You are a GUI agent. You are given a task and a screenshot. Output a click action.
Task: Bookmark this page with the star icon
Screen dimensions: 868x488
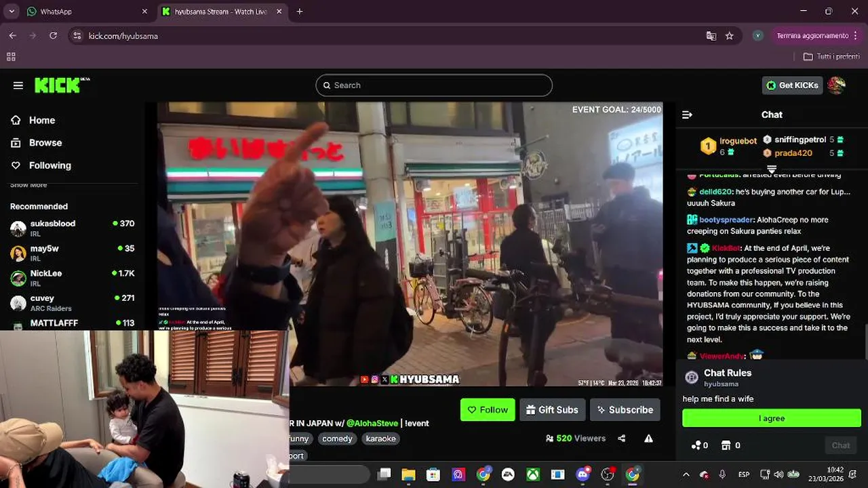pyautogui.click(x=730, y=36)
